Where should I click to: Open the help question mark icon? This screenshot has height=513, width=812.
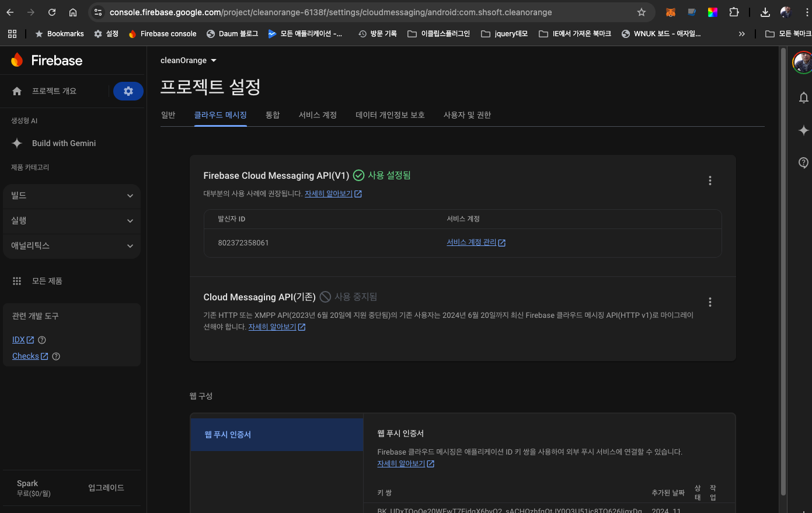coord(803,162)
